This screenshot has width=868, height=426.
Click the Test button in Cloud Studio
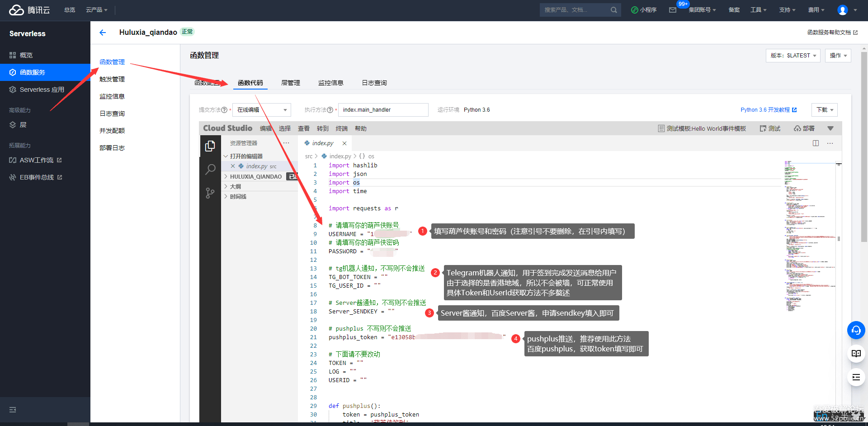(x=770, y=129)
